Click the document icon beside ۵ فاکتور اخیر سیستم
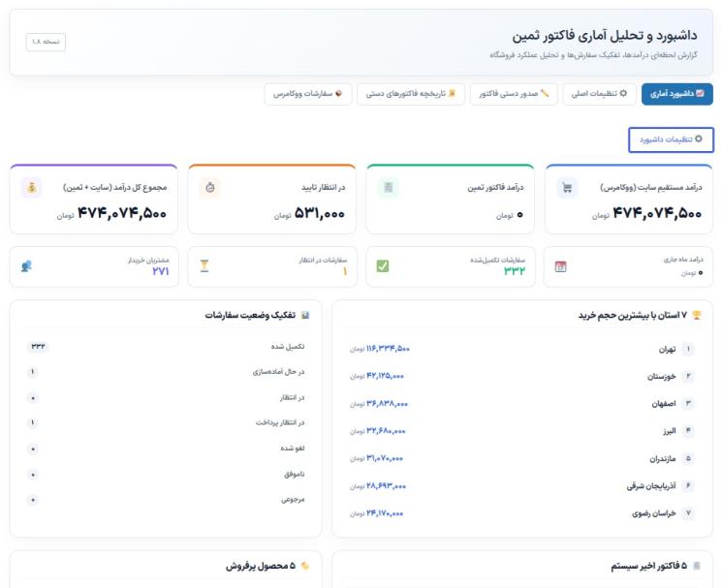Image resolution: width=721 pixels, height=588 pixels. click(697, 566)
